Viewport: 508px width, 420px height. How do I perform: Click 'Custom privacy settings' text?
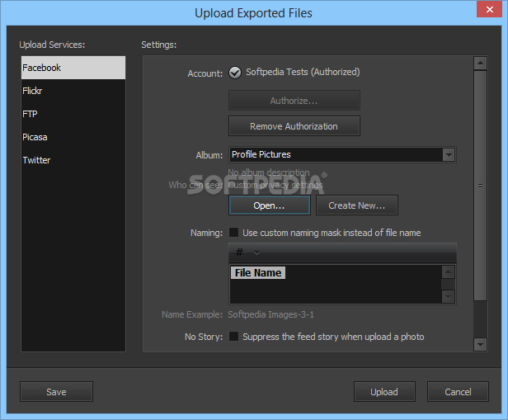[x=275, y=185]
